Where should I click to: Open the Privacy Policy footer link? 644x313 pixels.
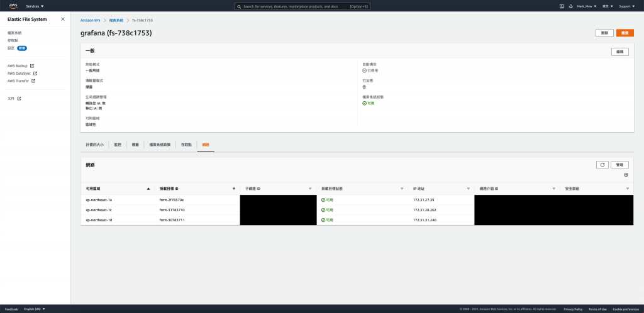573,309
